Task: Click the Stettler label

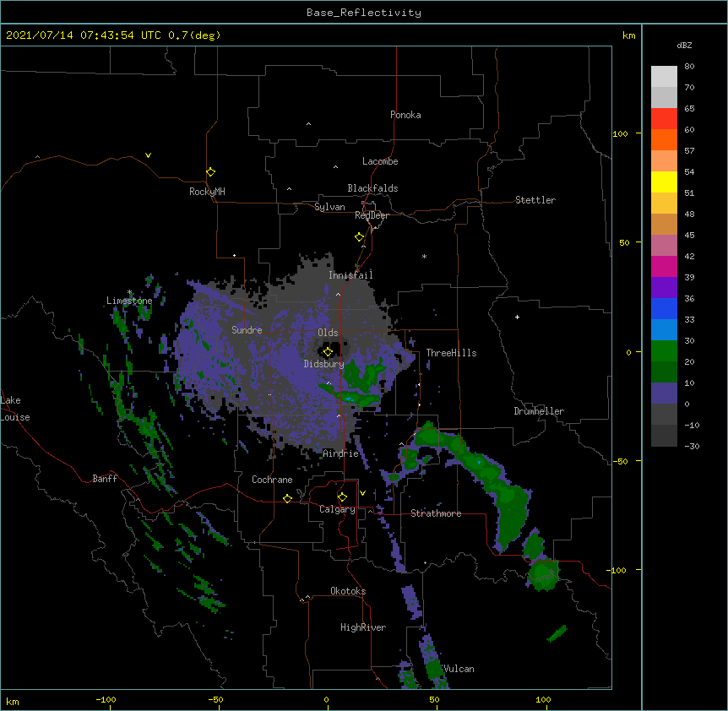Action: 535,200
